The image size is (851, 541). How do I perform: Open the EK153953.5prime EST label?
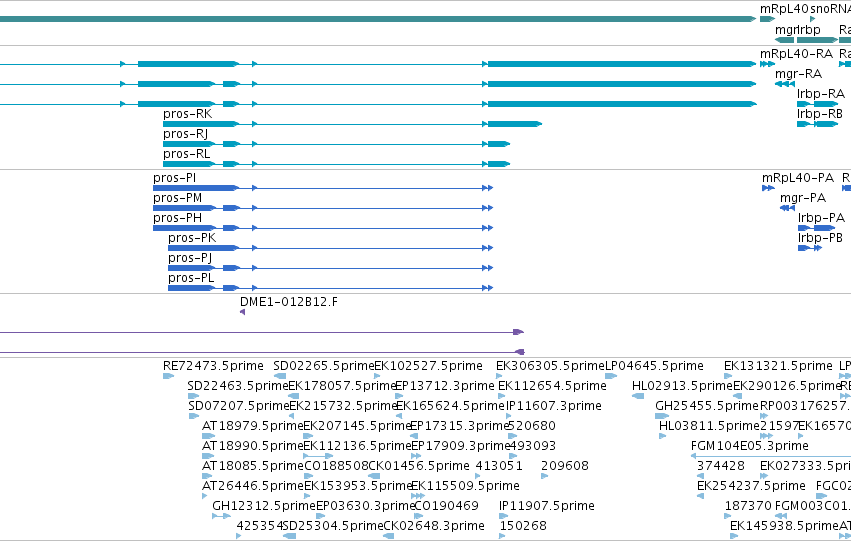pyautogui.click(x=357, y=487)
